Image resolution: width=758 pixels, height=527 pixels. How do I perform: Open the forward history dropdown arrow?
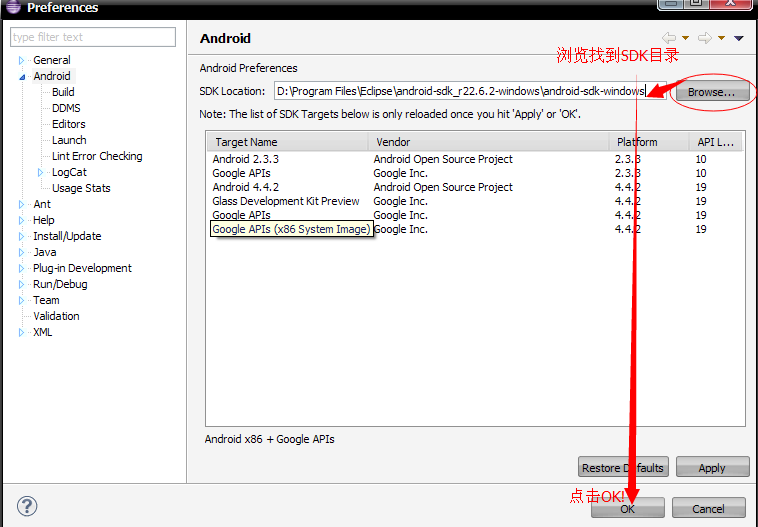click(x=721, y=38)
